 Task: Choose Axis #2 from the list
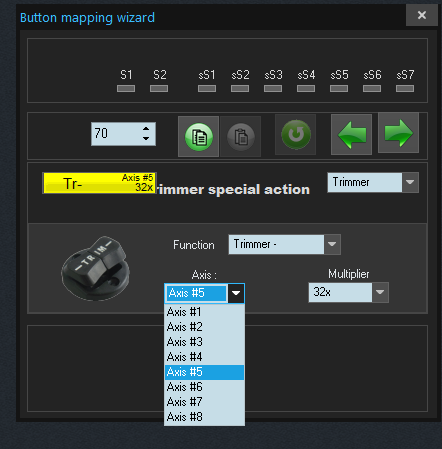click(x=204, y=327)
